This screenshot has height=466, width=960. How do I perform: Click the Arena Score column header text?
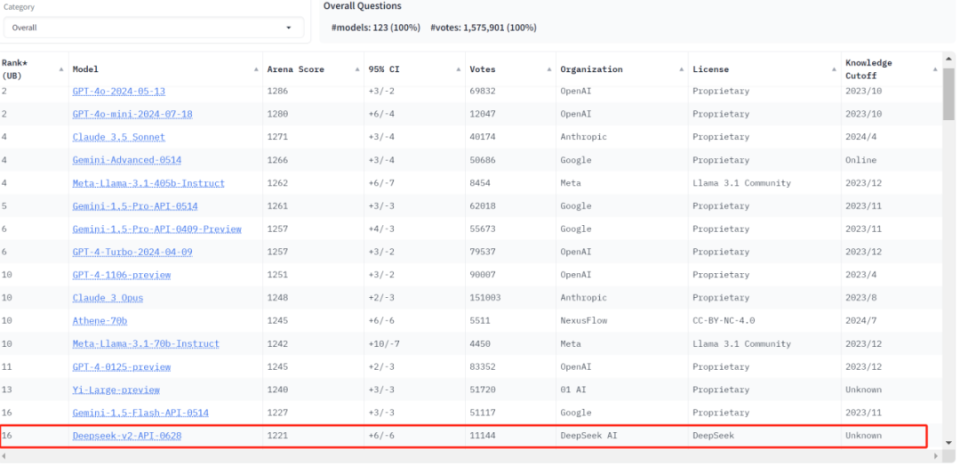coord(295,69)
